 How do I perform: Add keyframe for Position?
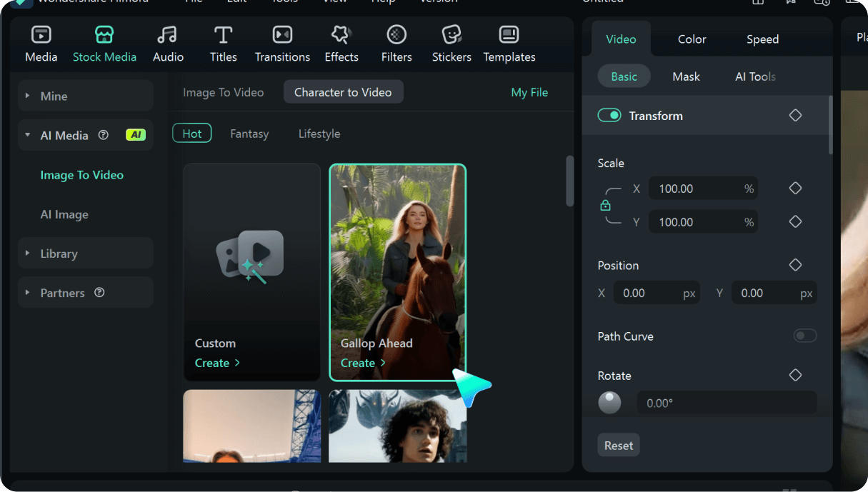[x=795, y=265]
